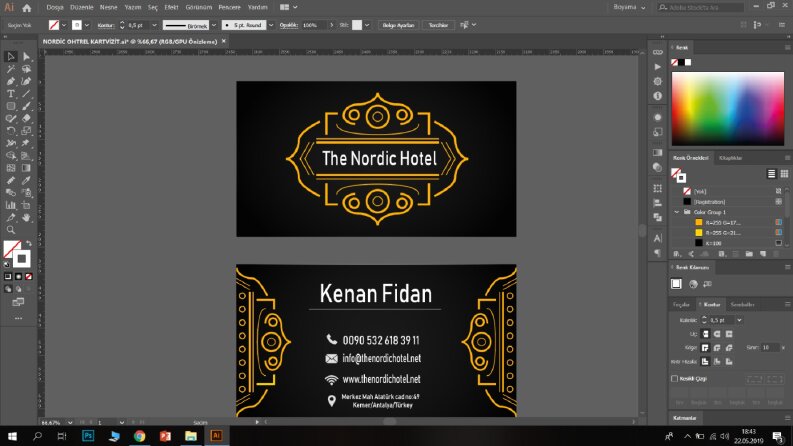Open the Pencere menu
Viewport: 793px width, 446px height.
[x=230, y=8]
